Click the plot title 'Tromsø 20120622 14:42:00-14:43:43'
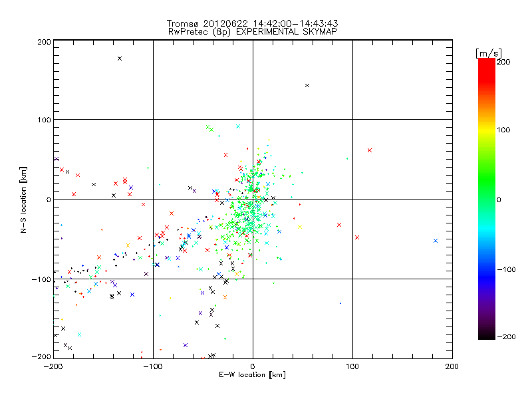The width and height of the screenshot is (532, 399). tap(252, 23)
